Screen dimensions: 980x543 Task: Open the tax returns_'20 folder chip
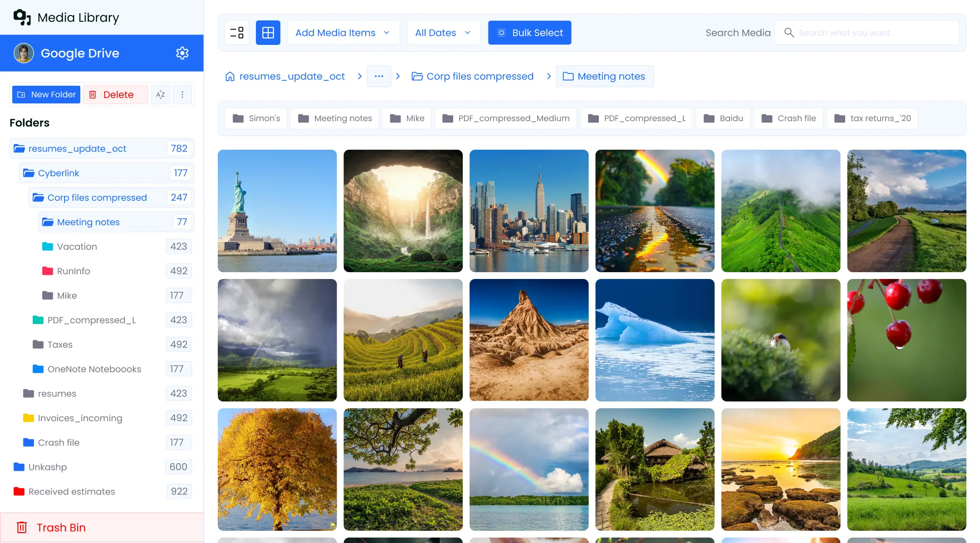point(872,118)
